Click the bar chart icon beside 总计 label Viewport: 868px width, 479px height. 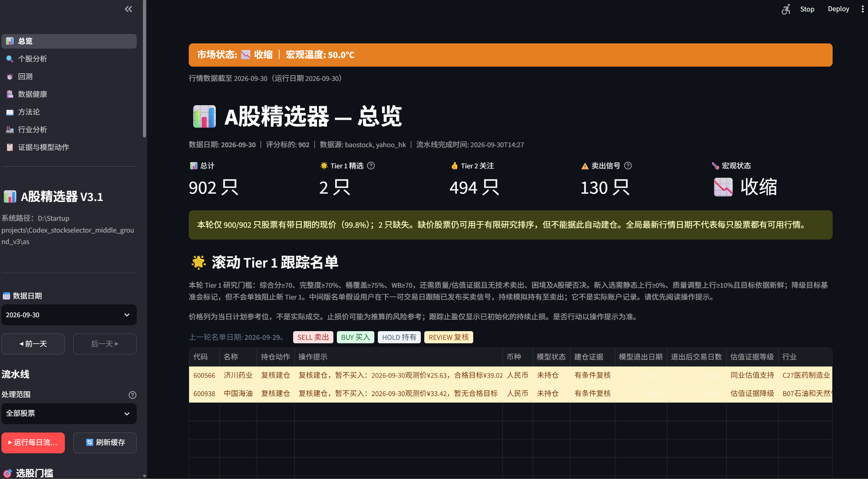(x=194, y=166)
